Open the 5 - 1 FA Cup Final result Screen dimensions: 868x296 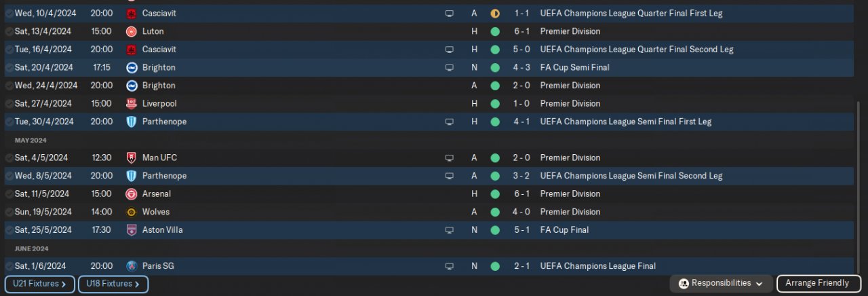point(521,230)
